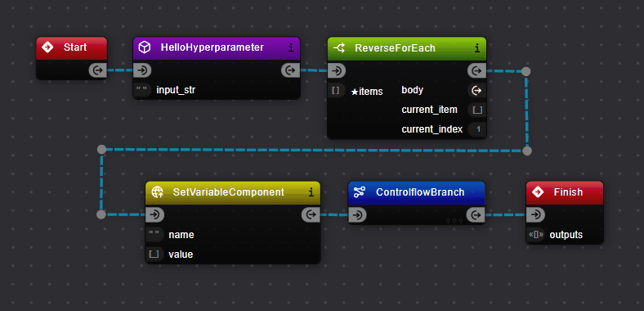
Task: Select the ControlflowBranch node title
Action: (420, 192)
